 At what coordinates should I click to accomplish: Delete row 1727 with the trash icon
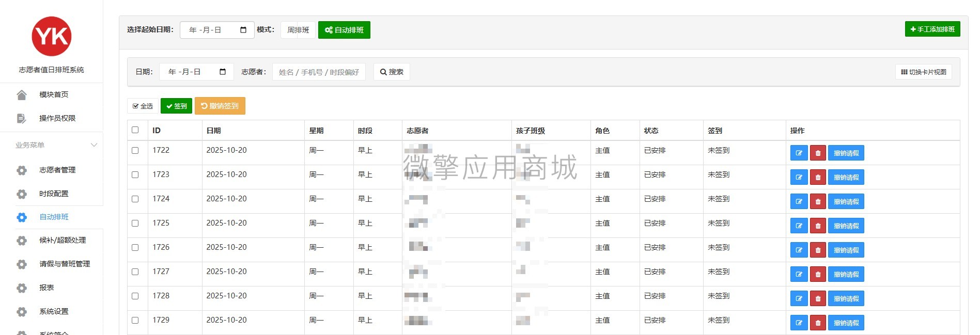pyautogui.click(x=818, y=274)
